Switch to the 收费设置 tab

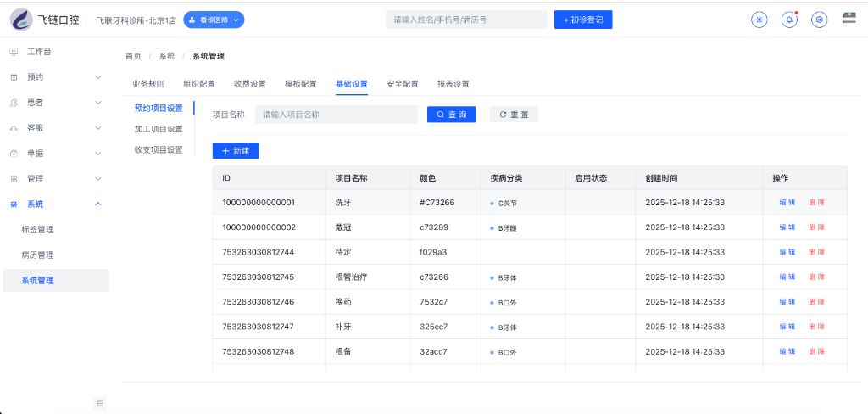point(250,84)
